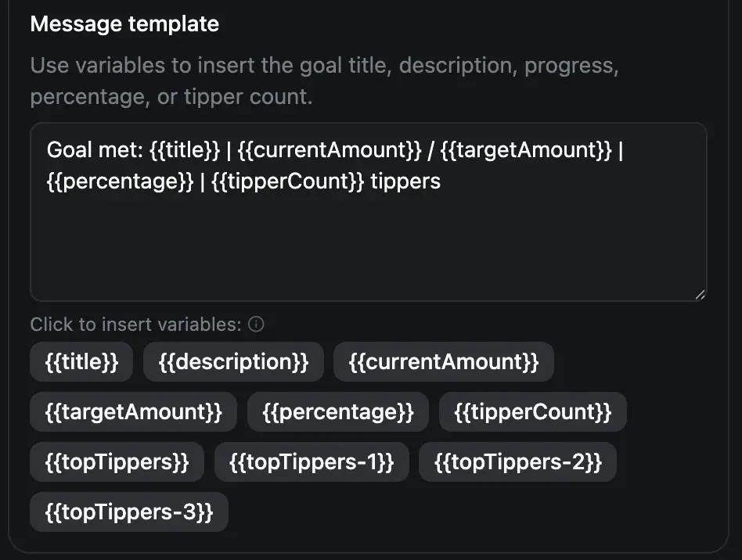Choose the {{topTippers-3}} variable chip
Screen dimensions: 742x560
pos(129,512)
